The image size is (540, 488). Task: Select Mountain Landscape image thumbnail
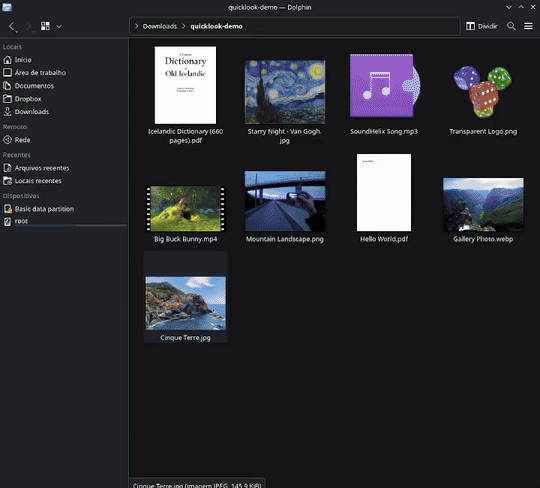pyautogui.click(x=285, y=201)
